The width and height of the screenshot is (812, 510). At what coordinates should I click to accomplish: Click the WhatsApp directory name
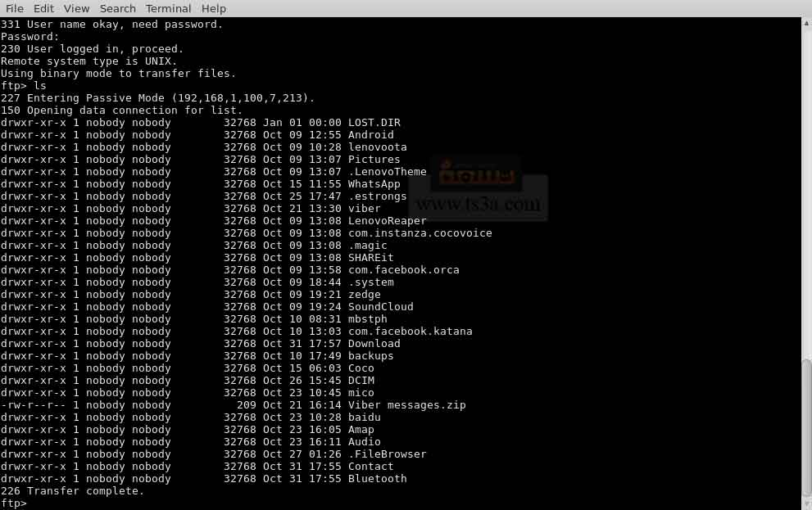pyautogui.click(x=374, y=184)
